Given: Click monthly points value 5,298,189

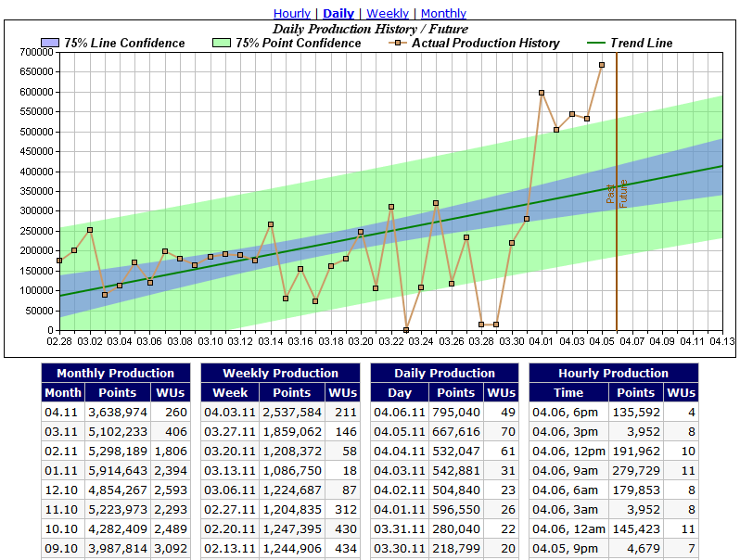Looking at the screenshot, I should tap(118, 451).
